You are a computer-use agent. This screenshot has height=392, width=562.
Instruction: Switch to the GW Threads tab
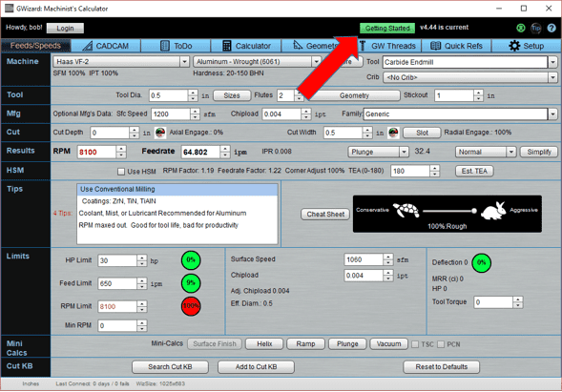[387, 46]
